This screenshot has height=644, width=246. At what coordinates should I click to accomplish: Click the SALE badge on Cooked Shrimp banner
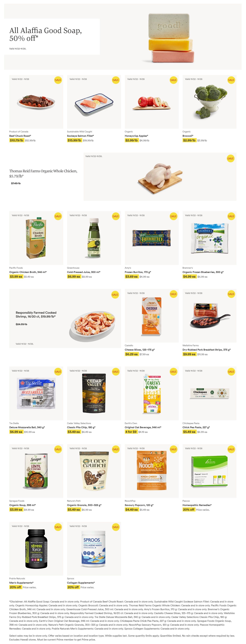(115, 295)
